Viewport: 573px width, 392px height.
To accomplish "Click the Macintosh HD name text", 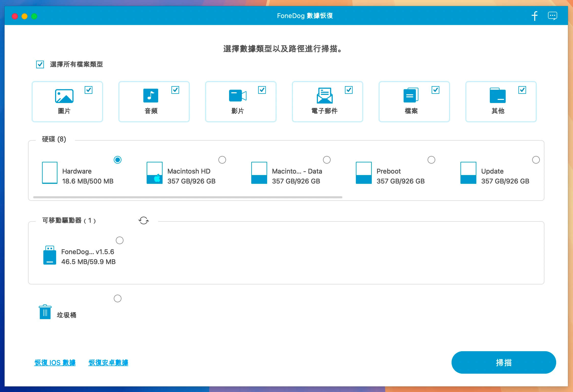I will (x=189, y=171).
